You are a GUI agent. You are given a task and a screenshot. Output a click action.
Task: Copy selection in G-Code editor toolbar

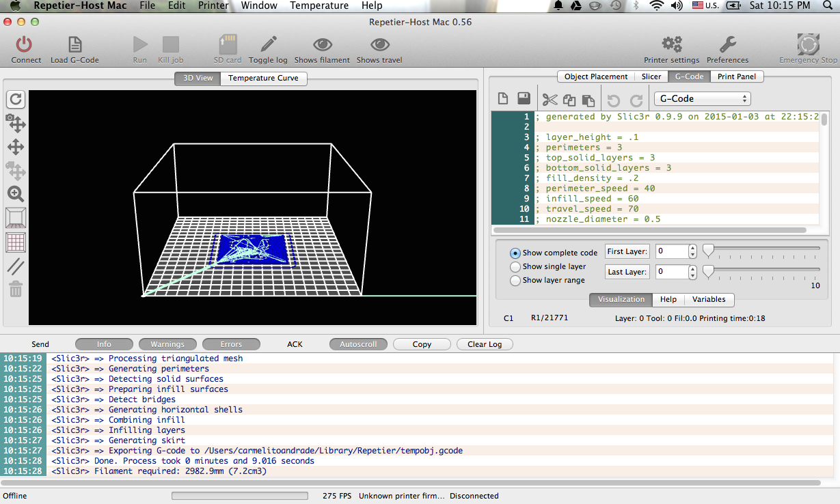pos(569,100)
